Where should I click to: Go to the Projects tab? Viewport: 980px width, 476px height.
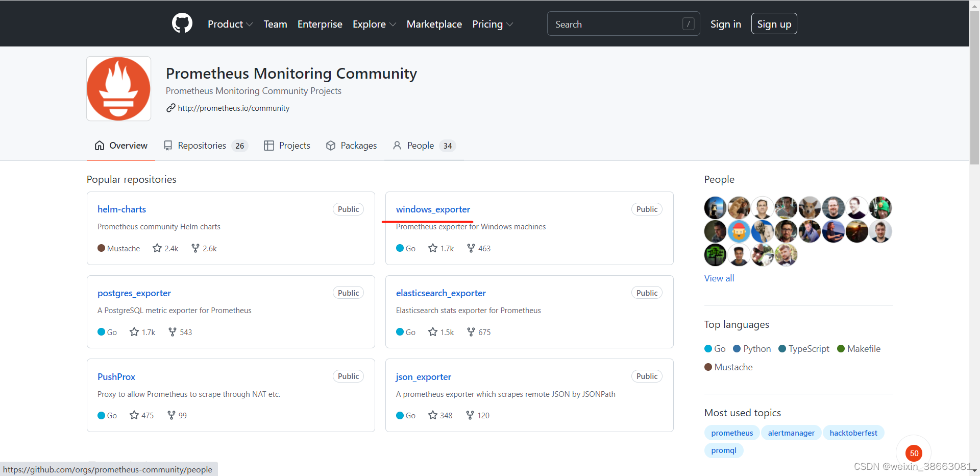(287, 146)
